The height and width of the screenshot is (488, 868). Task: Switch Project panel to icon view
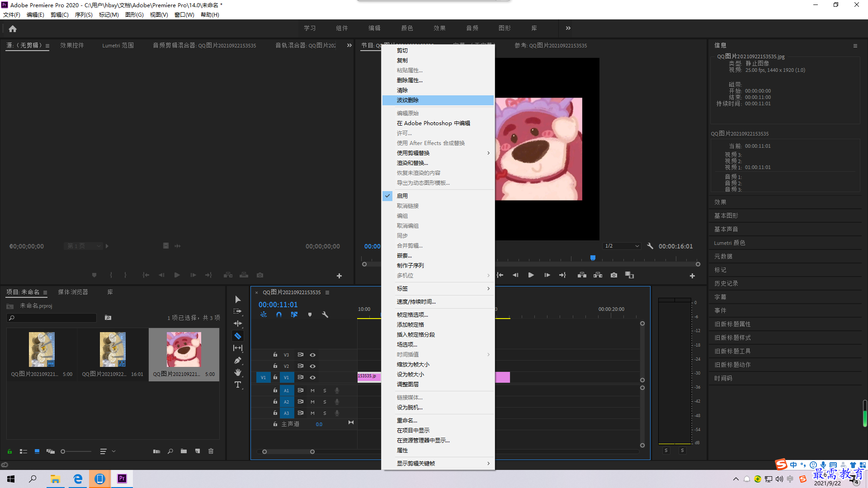coord(37,451)
